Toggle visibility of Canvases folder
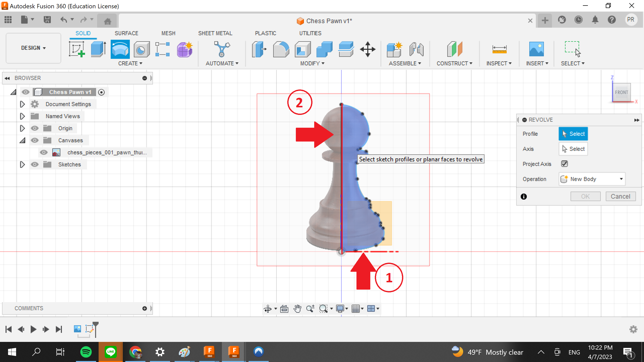644x362 pixels. tap(34, 140)
